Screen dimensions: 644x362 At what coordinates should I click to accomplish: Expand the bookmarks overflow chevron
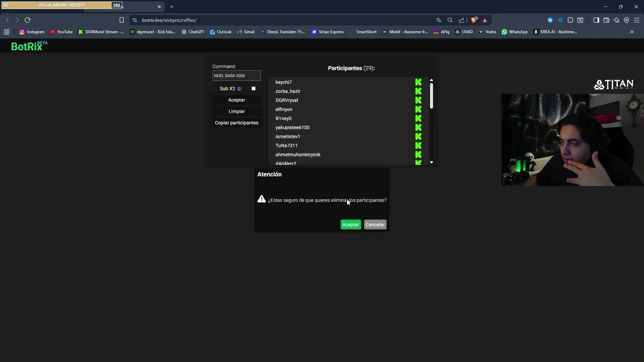tap(632, 32)
